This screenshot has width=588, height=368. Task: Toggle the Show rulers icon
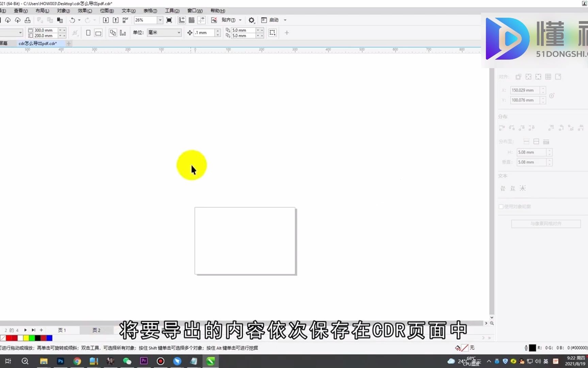click(x=182, y=20)
